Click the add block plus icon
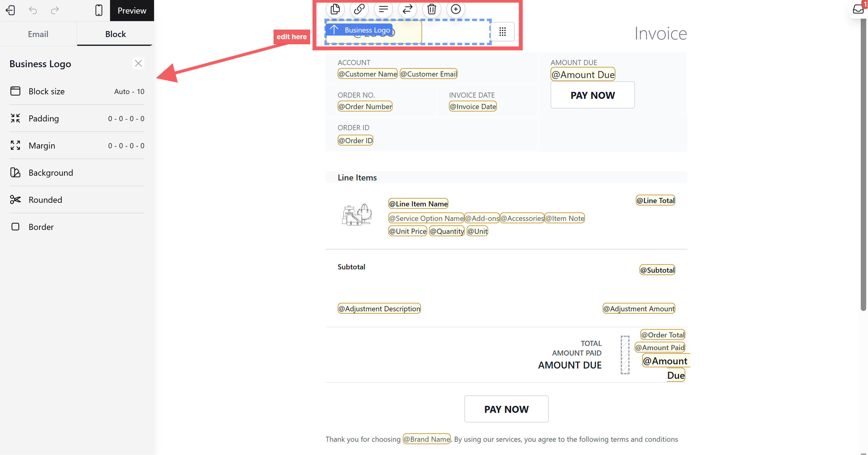868x455 pixels. click(x=456, y=9)
